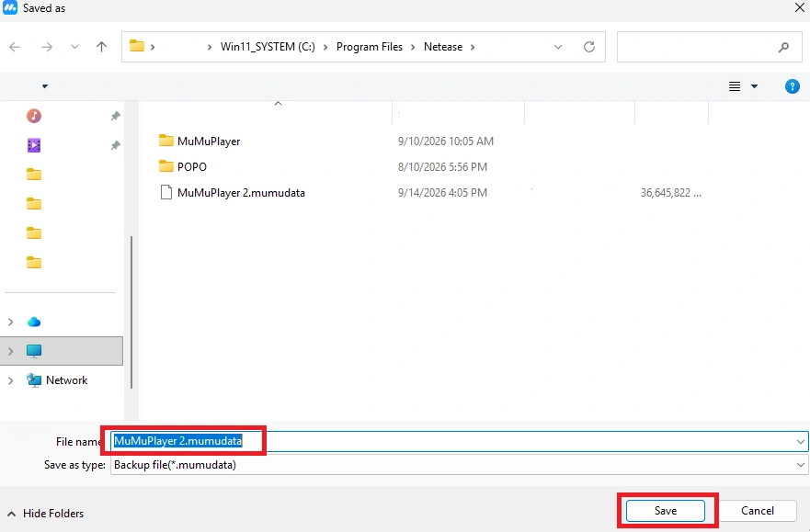Click the MuMu app icon in the title bar

tap(10, 7)
